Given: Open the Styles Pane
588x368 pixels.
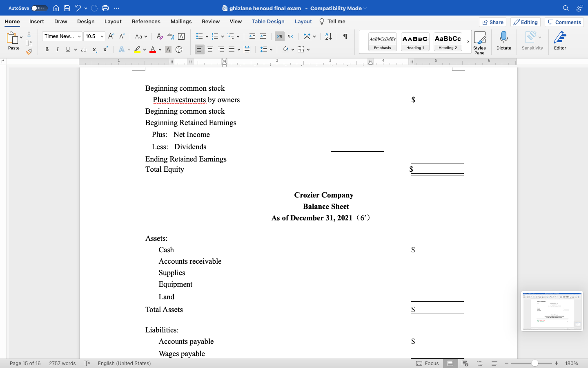Looking at the screenshot, I should click(x=479, y=43).
